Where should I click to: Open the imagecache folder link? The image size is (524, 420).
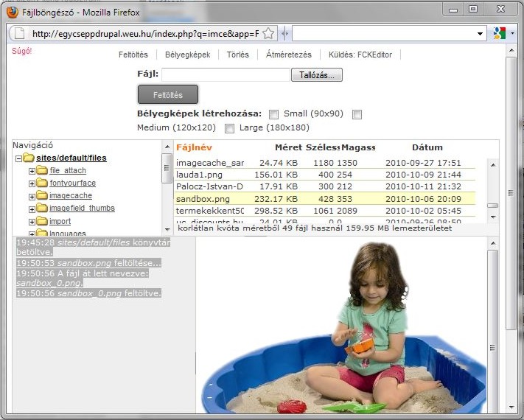click(71, 195)
